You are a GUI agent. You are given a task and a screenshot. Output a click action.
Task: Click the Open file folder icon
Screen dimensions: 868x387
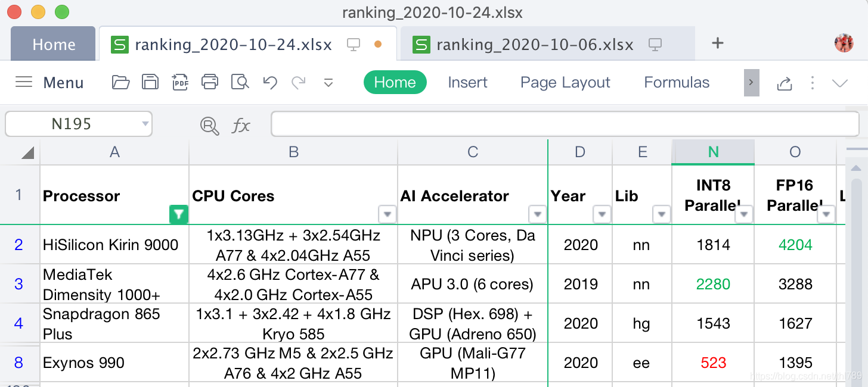click(x=121, y=82)
